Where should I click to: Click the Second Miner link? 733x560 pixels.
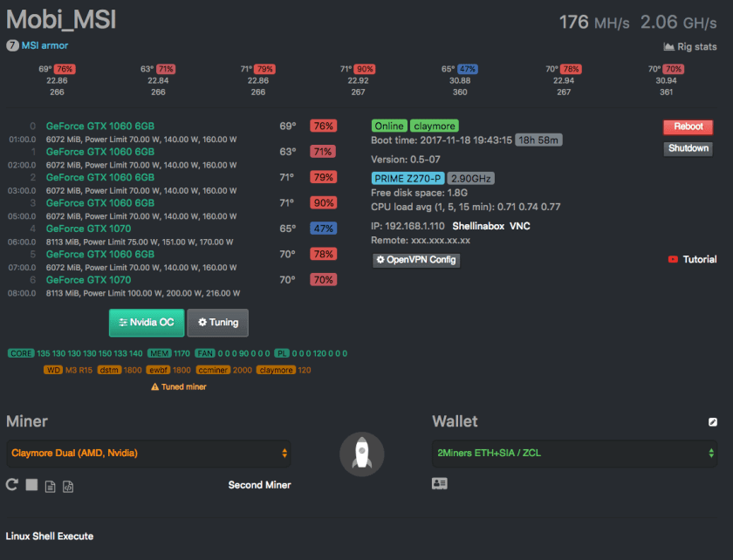(x=259, y=485)
